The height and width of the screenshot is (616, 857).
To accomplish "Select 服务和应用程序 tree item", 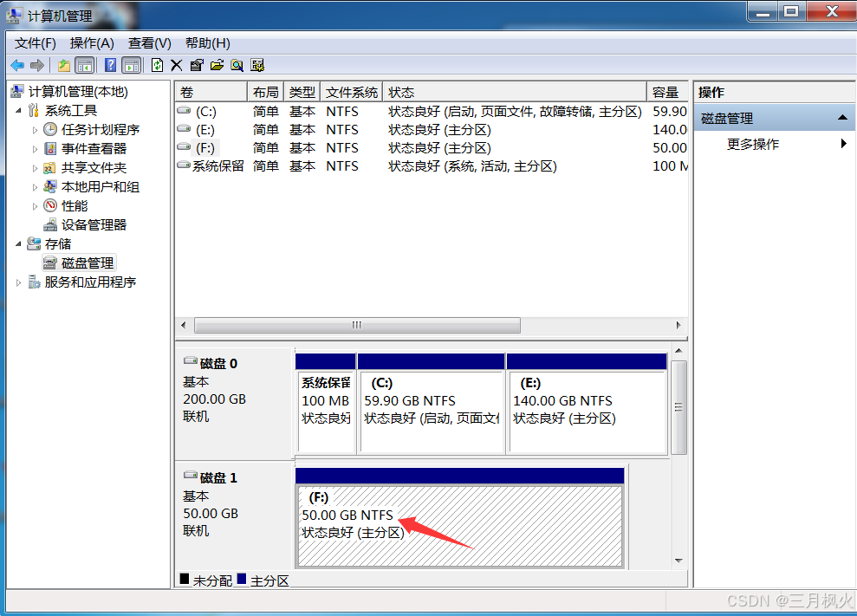I will pos(90,282).
